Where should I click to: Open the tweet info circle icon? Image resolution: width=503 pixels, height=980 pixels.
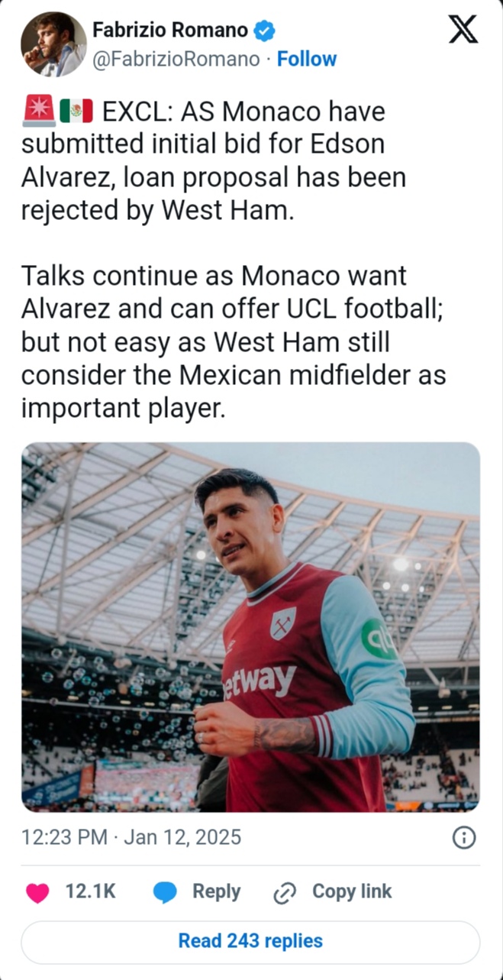click(464, 838)
